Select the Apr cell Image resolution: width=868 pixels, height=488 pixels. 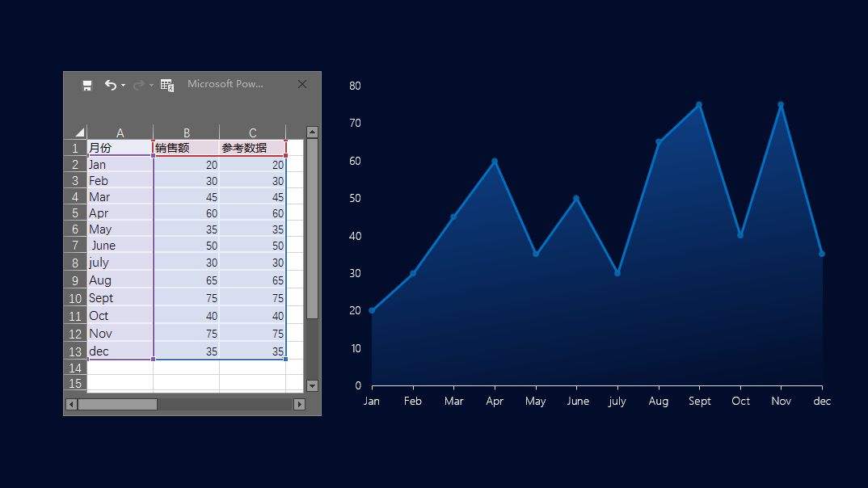click(120, 212)
